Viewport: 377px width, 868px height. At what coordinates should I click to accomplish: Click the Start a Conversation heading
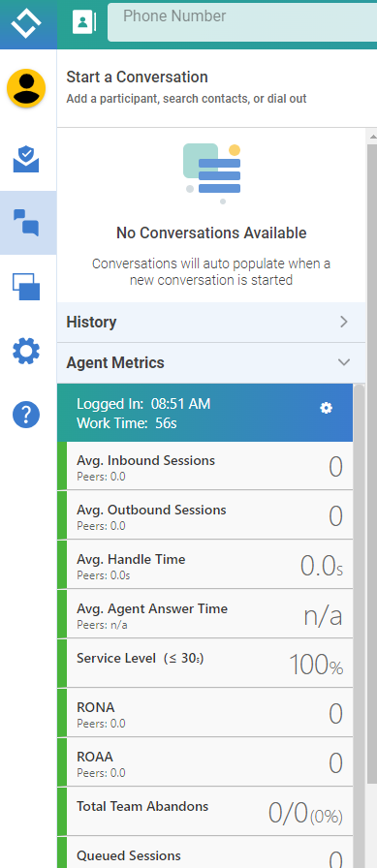point(137,77)
